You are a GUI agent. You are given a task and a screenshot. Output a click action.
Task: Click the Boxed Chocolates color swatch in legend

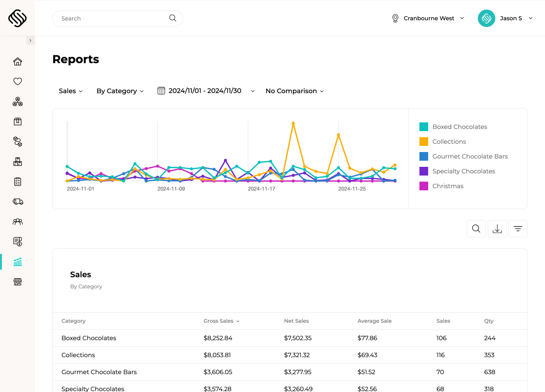(x=423, y=126)
